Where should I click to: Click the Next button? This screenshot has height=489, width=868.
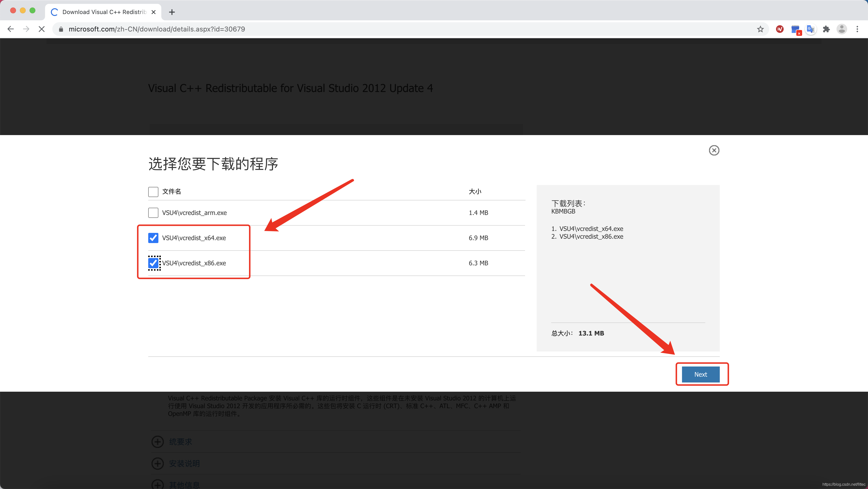(701, 374)
